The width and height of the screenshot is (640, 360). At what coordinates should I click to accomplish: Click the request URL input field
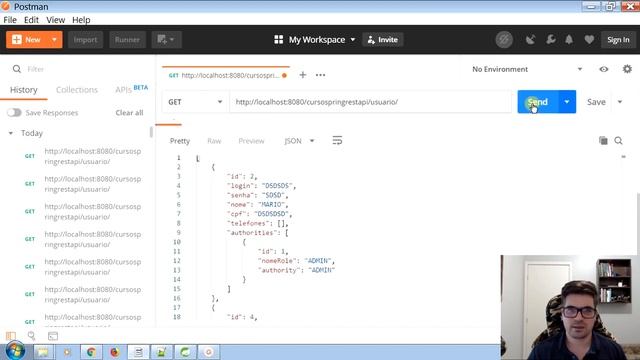pos(371,102)
